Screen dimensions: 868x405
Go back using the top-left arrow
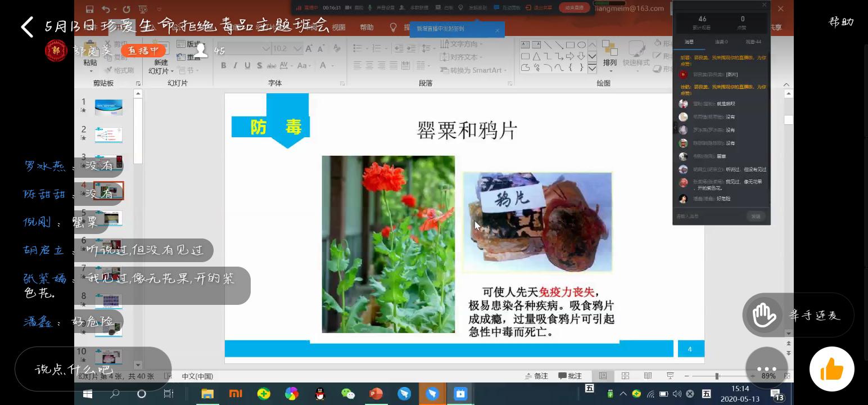tap(26, 26)
